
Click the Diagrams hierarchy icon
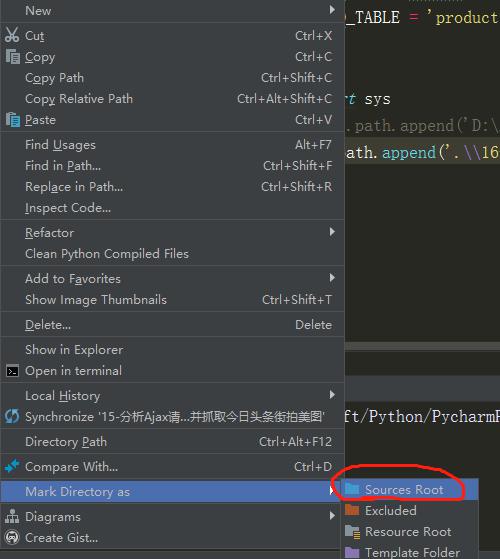pyautogui.click(x=12, y=516)
